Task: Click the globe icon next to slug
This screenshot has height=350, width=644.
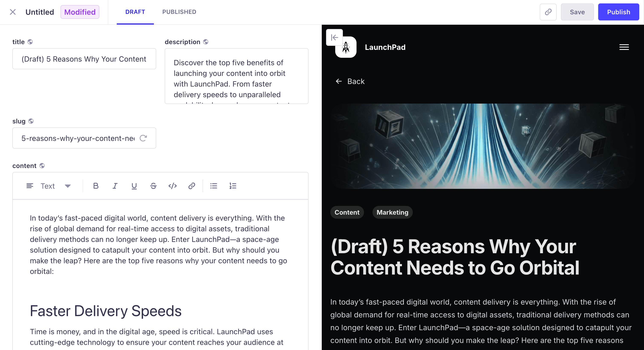Action: click(x=31, y=121)
